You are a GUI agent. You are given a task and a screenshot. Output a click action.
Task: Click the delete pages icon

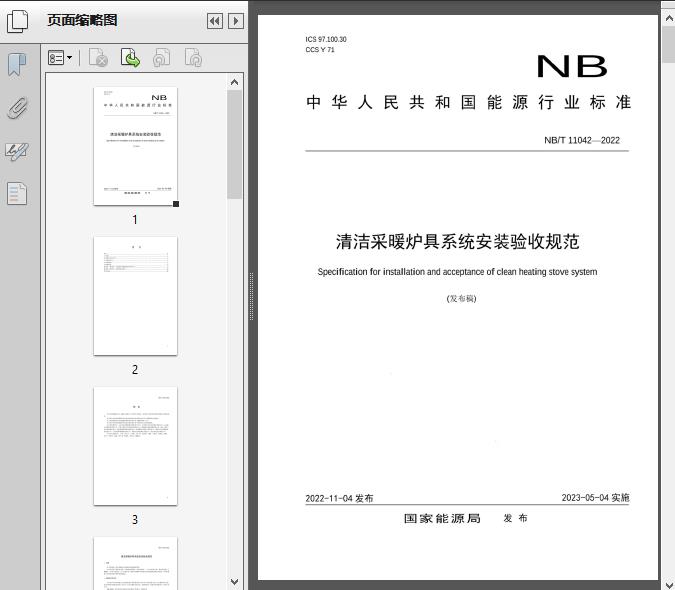(x=98, y=57)
